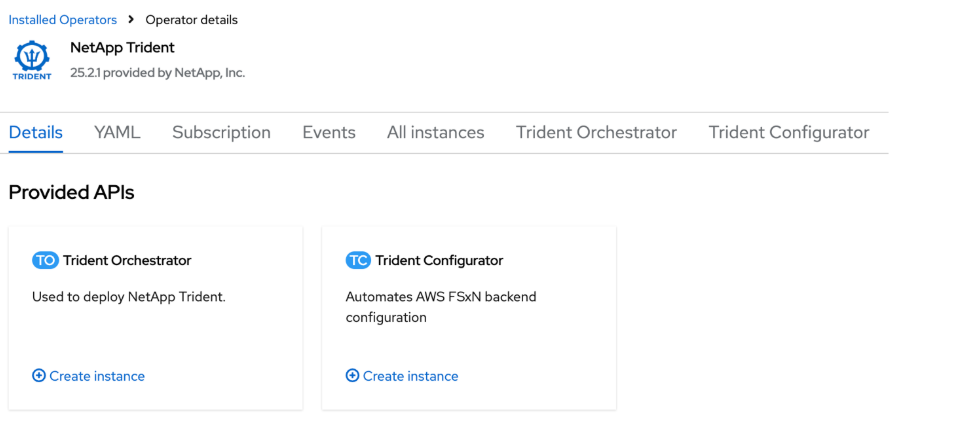Switch to the Details tab

36,133
